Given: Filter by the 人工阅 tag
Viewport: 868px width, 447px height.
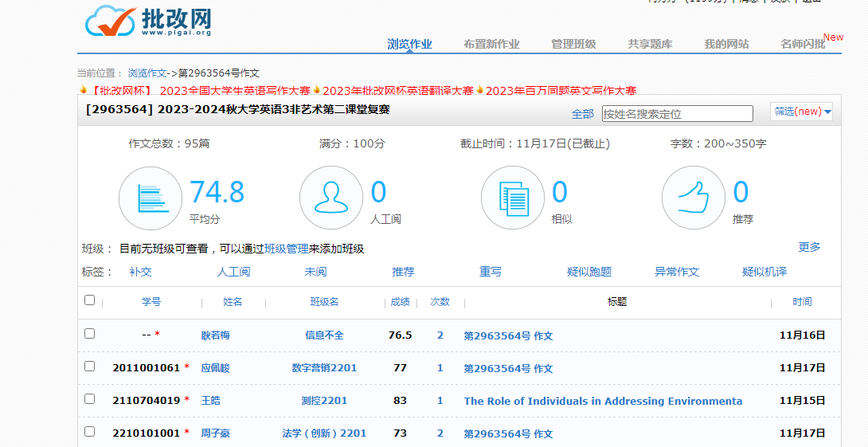Looking at the screenshot, I should 233,272.
